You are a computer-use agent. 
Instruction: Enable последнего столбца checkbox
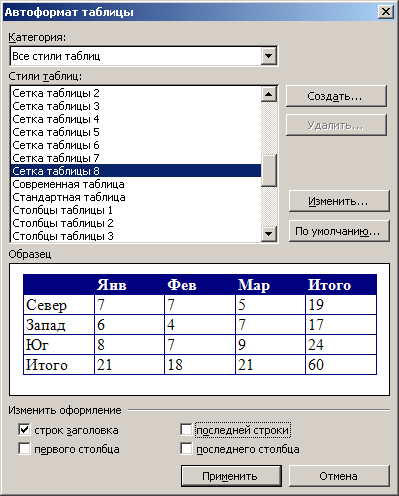[x=186, y=448]
